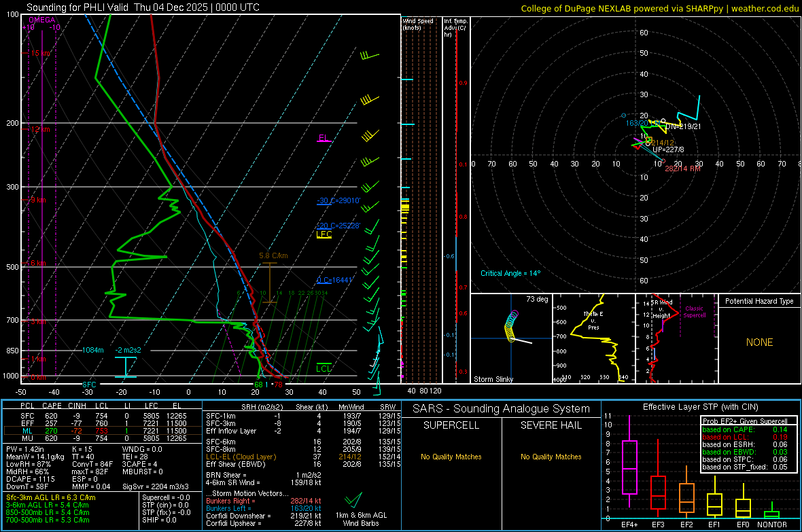Click the '-2 m2s2' inflow SRH label

coord(128,350)
